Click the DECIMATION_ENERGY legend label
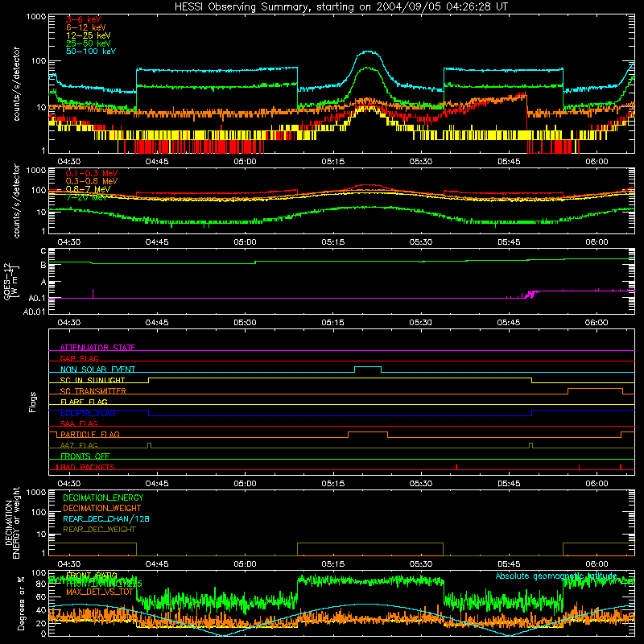 click(103, 497)
